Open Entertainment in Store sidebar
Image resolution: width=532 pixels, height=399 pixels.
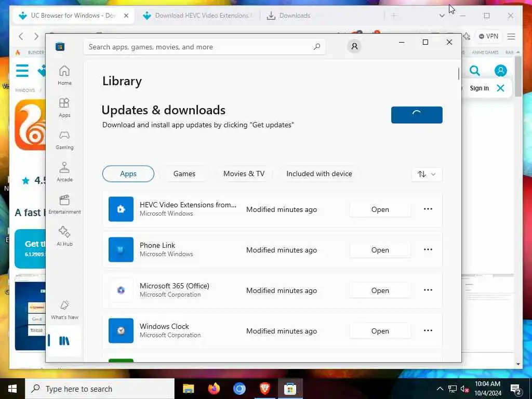64,204
